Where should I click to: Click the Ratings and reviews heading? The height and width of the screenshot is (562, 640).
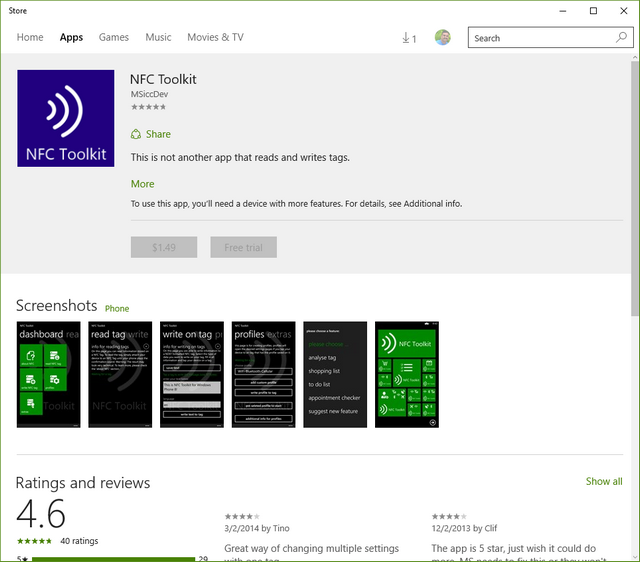click(83, 483)
